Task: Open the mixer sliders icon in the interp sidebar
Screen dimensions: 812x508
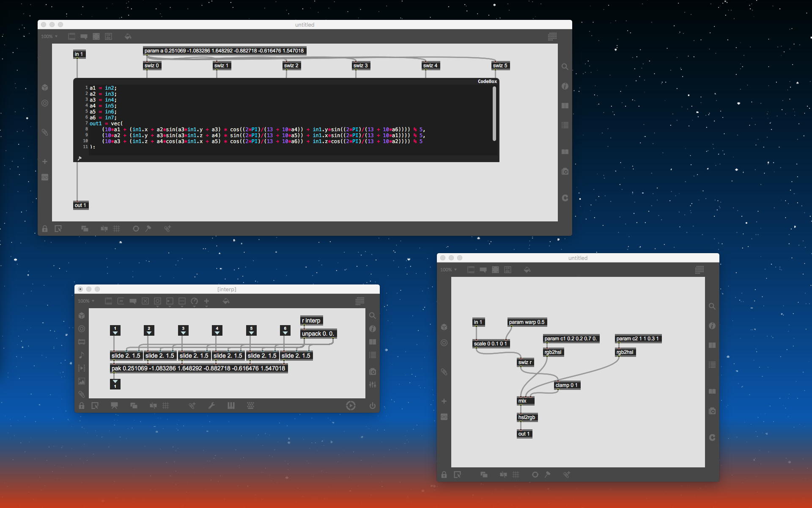Action: click(372, 385)
